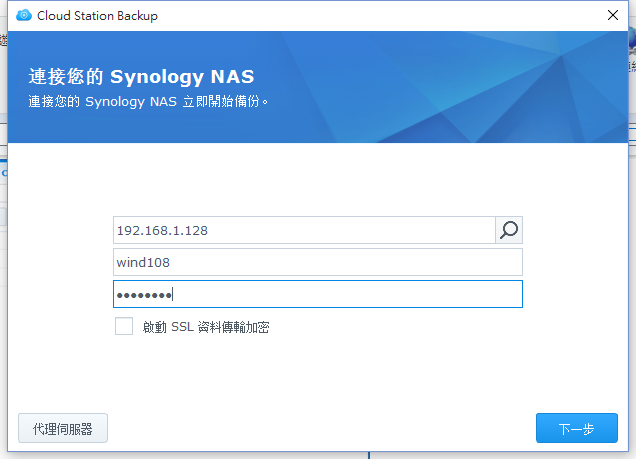Enable the 啟動 SSL 資料傳輸加密 checkbox
Screen dimensions: 636x459
pyautogui.click(x=124, y=326)
